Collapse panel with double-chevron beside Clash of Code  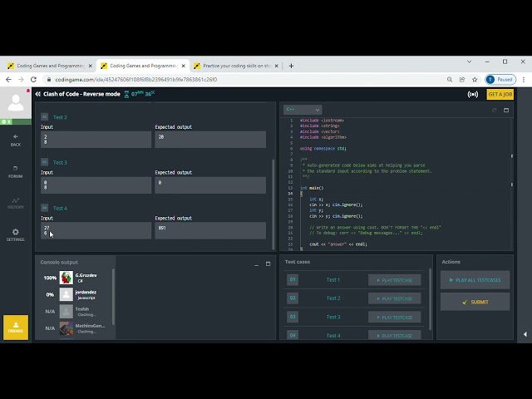coord(37,94)
